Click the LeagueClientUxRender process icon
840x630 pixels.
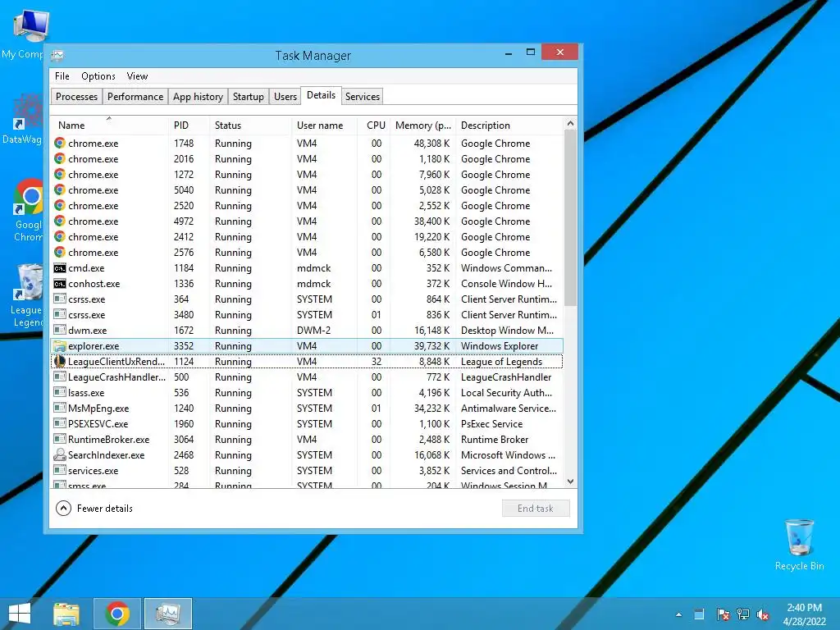tap(59, 362)
